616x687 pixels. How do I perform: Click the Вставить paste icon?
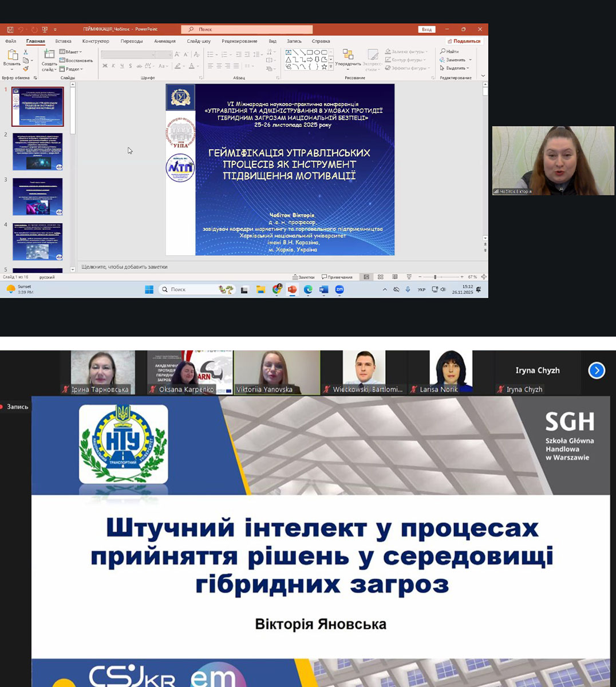click(x=12, y=55)
